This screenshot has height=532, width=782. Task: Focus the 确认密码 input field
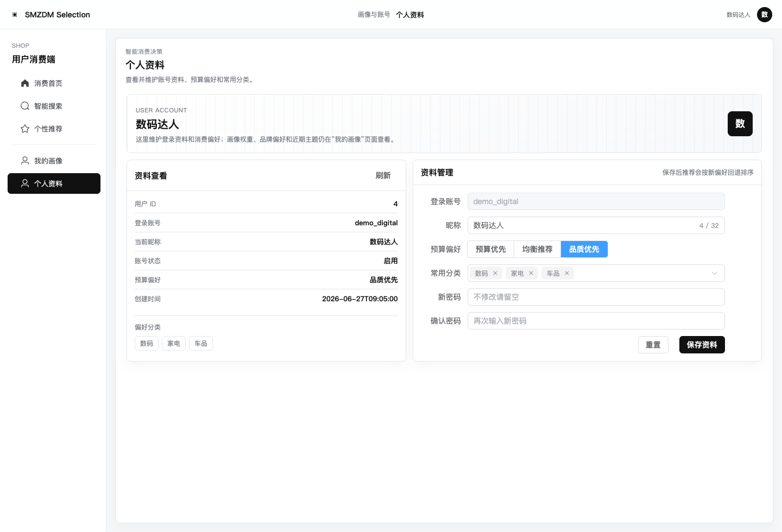596,321
